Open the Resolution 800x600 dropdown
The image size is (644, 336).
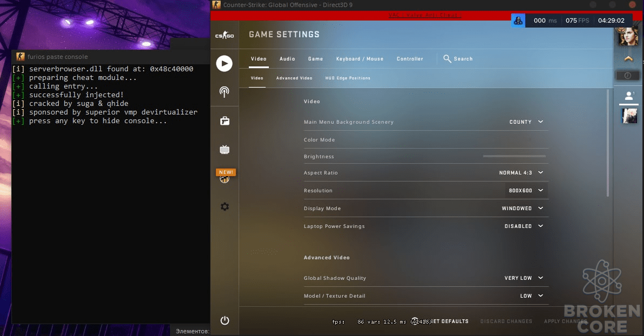pyautogui.click(x=526, y=191)
